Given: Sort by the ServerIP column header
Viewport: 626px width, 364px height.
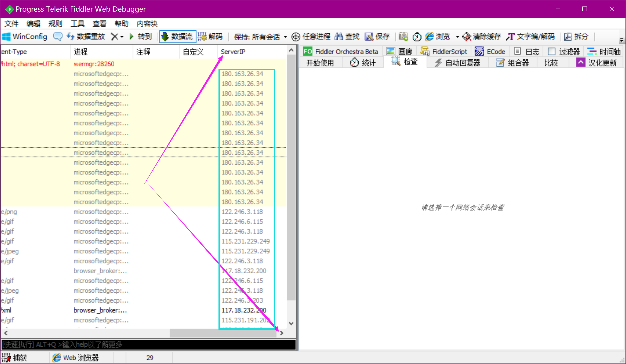Looking at the screenshot, I should click(252, 52).
